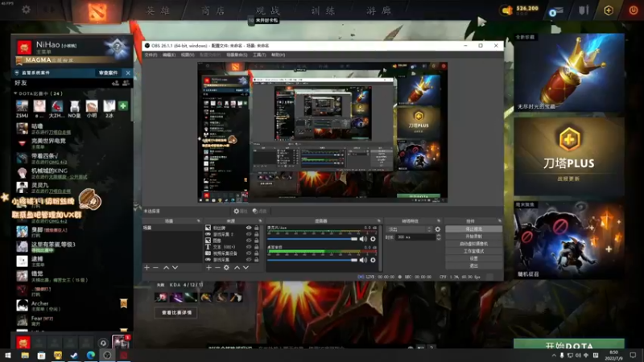Image resolution: width=644 pixels, height=362 pixels.
Task: Switch to Dota 英雄 heroes tab
Action: tap(159, 10)
